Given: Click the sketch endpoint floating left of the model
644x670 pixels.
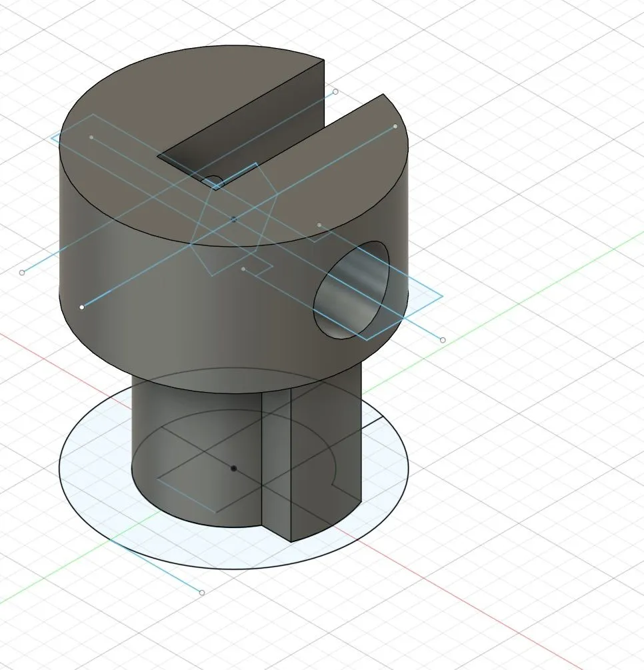Looking at the screenshot, I should (22, 273).
